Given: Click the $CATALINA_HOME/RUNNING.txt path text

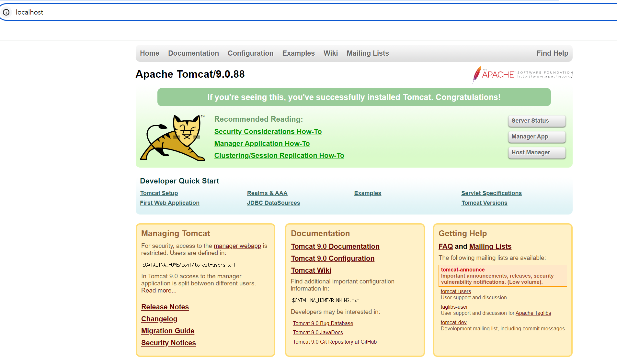Looking at the screenshot, I should tap(326, 301).
